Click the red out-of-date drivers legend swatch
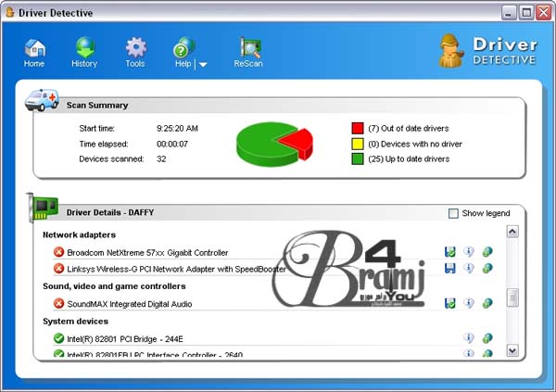 [358, 128]
